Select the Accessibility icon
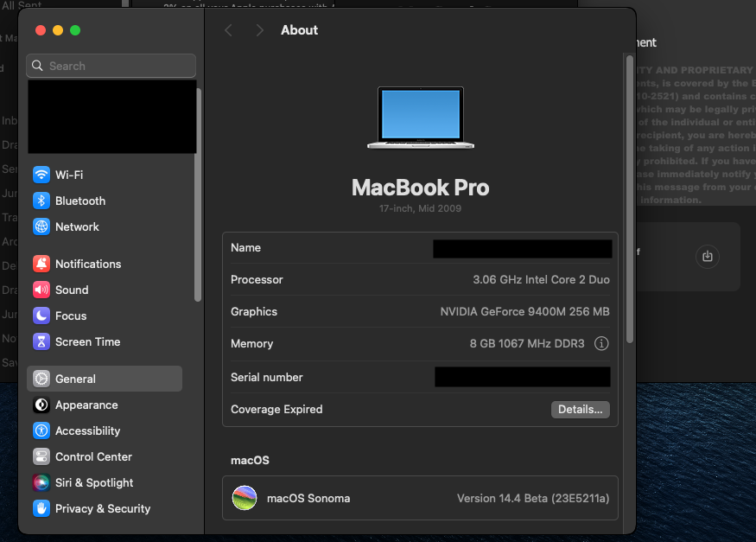The image size is (756, 542). [41, 430]
